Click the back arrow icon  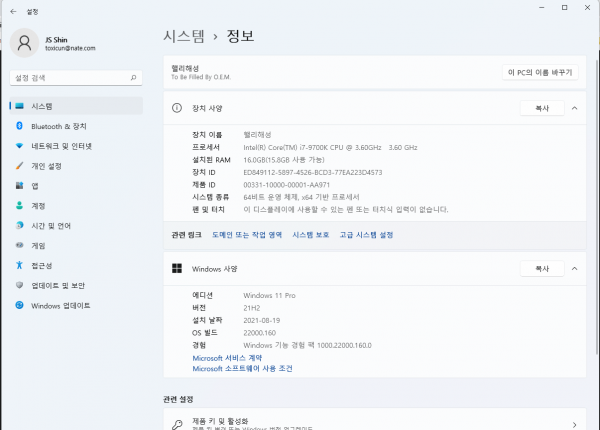coord(13,11)
